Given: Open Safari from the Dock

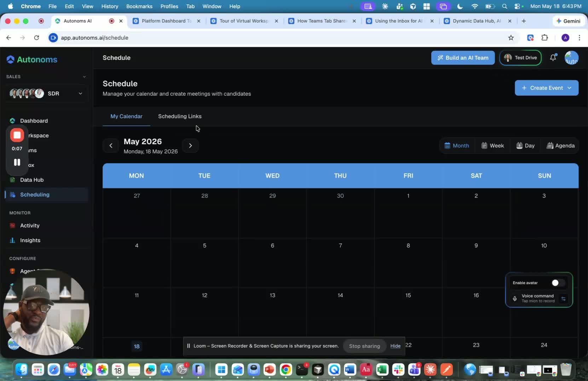Looking at the screenshot, I should [54, 370].
